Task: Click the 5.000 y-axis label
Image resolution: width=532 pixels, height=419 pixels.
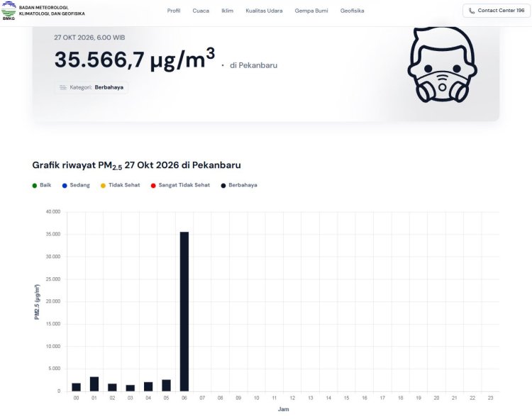Action: pyautogui.click(x=55, y=369)
